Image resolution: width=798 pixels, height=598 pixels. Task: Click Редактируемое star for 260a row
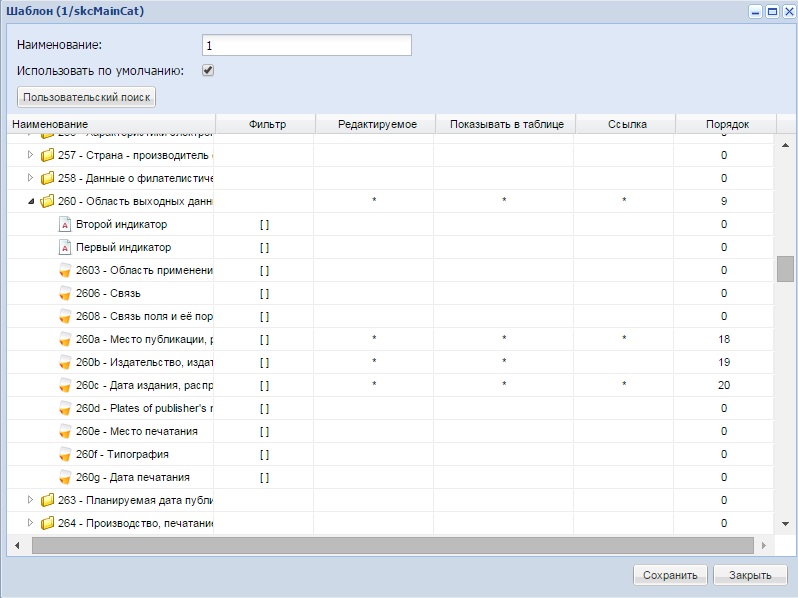click(374, 338)
